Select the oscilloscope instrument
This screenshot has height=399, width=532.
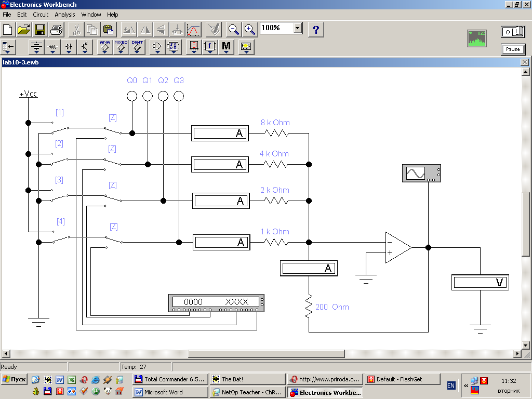(x=421, y=174)
